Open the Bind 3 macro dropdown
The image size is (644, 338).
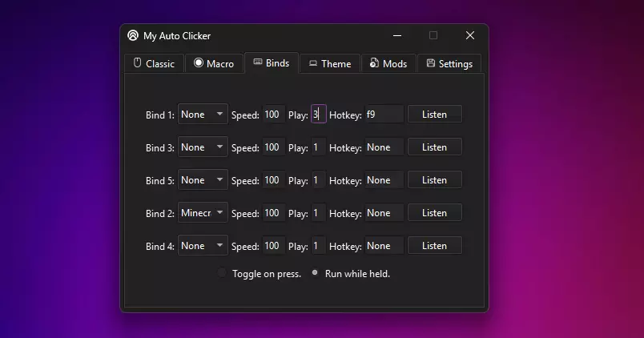pos(203,147)
